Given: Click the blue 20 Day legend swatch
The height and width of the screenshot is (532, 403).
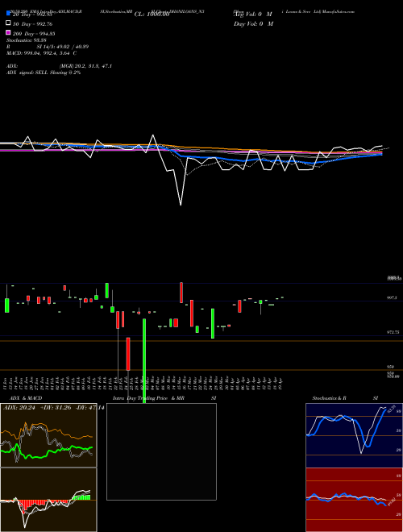Looking at the screenshot, I should point(8,13).
